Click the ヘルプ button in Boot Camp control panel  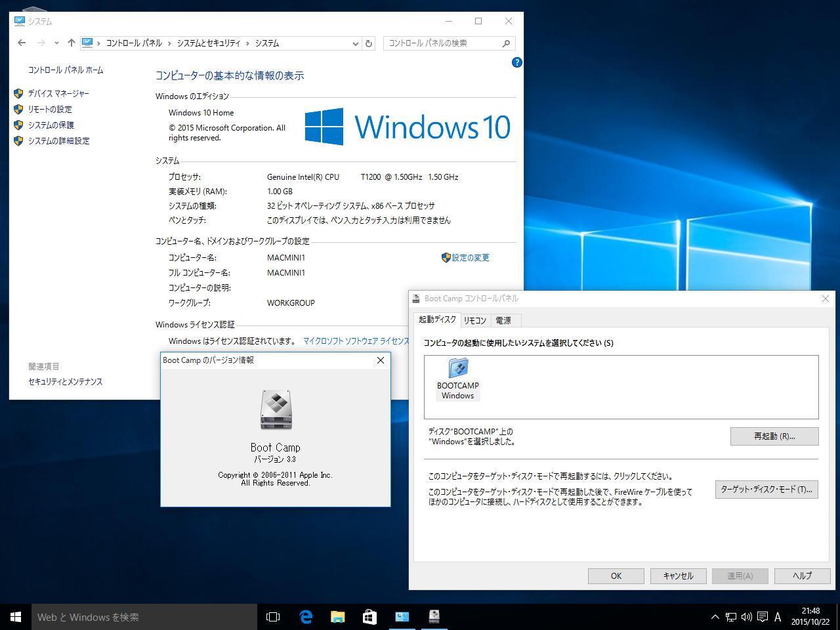803,576
